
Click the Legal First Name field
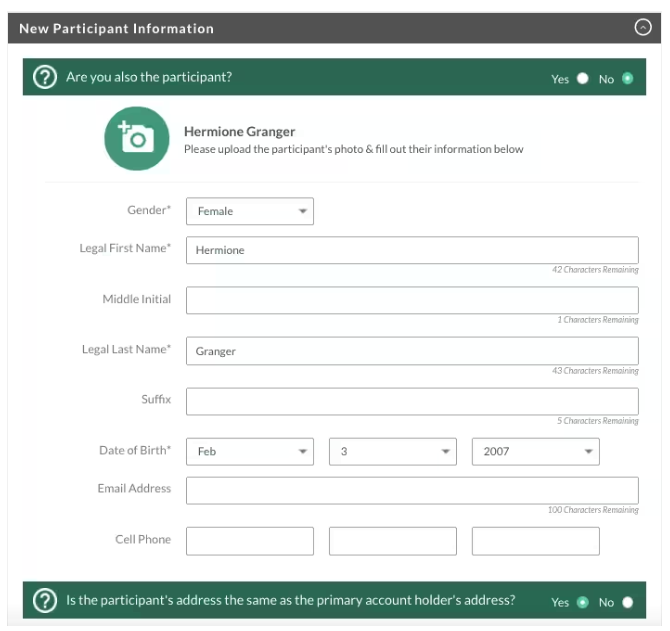[x=411, y=250]
